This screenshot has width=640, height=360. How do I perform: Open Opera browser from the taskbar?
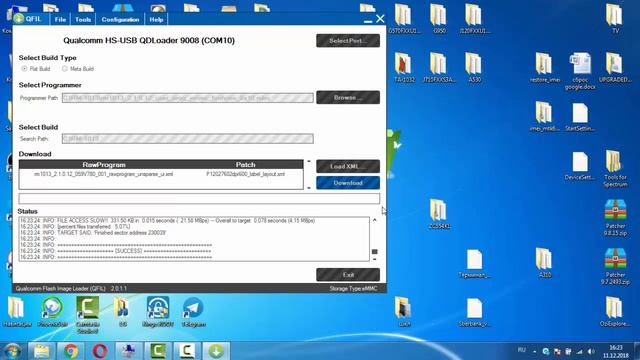click(100, 351)
